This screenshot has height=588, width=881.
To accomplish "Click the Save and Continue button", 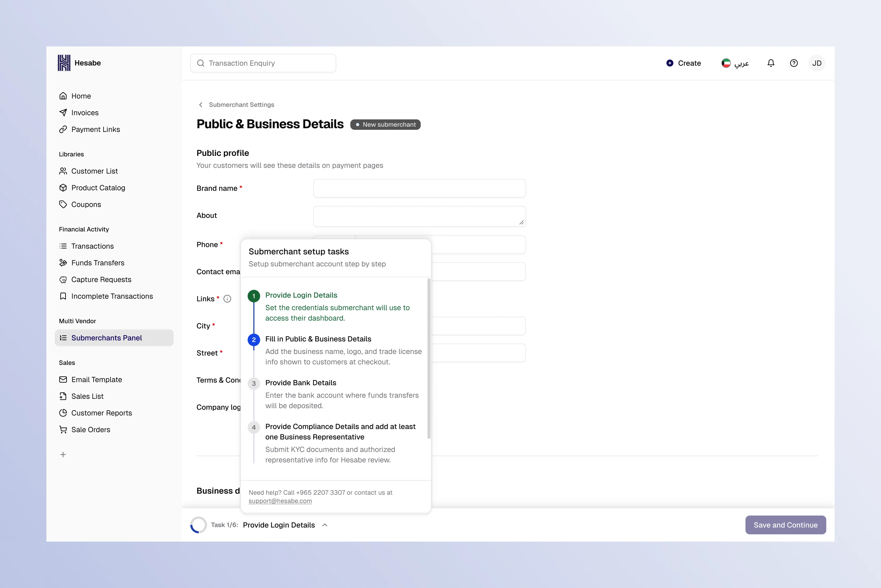I will coord(786,525).
